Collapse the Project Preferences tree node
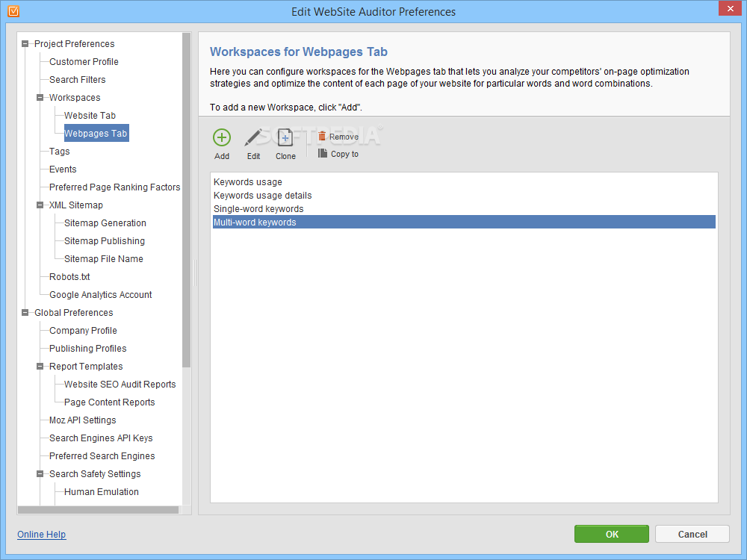Screen dimensions: 747x560 coord(25,44)
